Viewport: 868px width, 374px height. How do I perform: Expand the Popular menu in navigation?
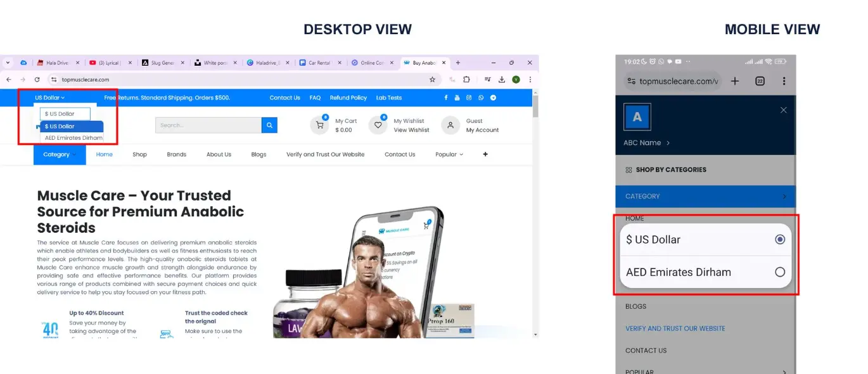[x=449, y=154]
